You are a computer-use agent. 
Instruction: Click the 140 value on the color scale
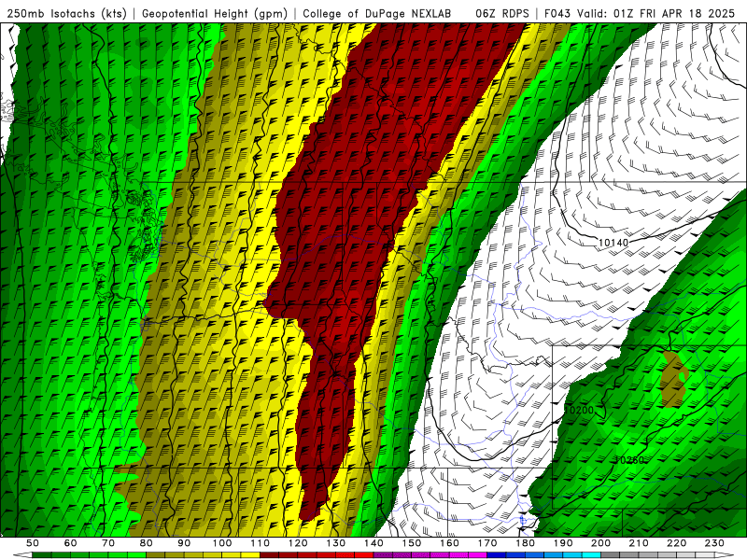click(374, 543)
